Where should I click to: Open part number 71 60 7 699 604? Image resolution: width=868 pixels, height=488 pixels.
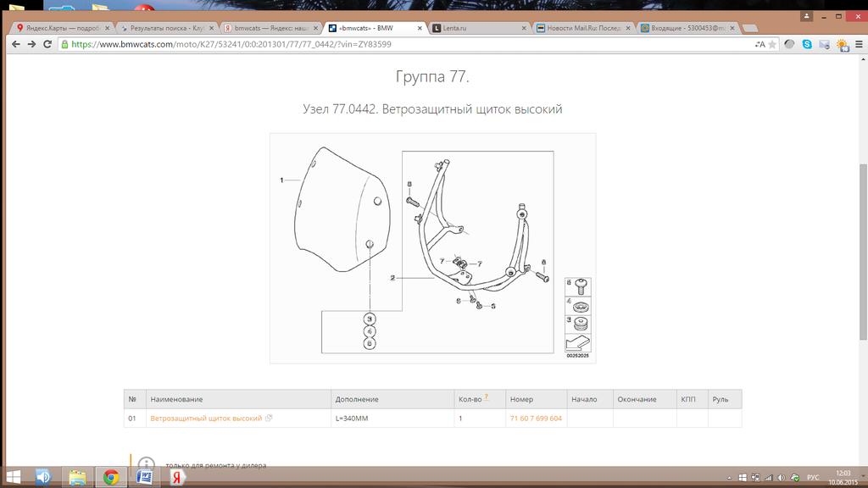[x=536, y=419]
